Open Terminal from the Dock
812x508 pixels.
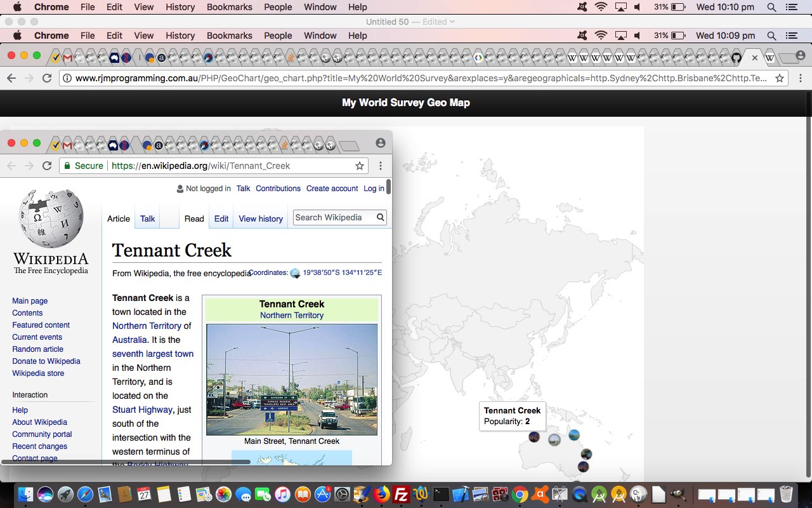[441, 494]
